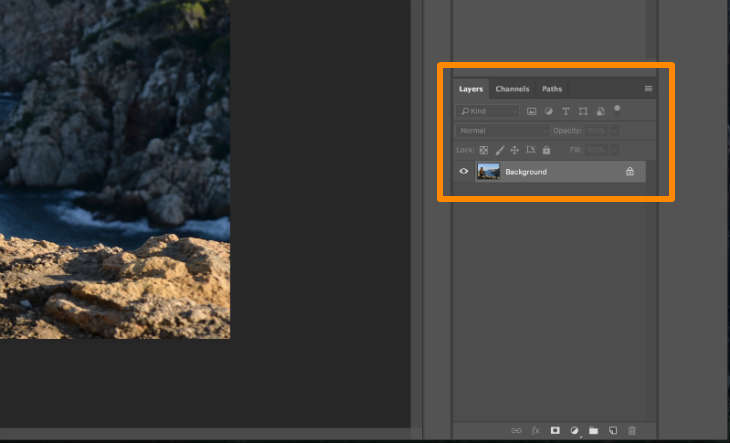Open the Normal blending mode dropdown
Viewport: 730px width, 443px height.
click(503, 131)
